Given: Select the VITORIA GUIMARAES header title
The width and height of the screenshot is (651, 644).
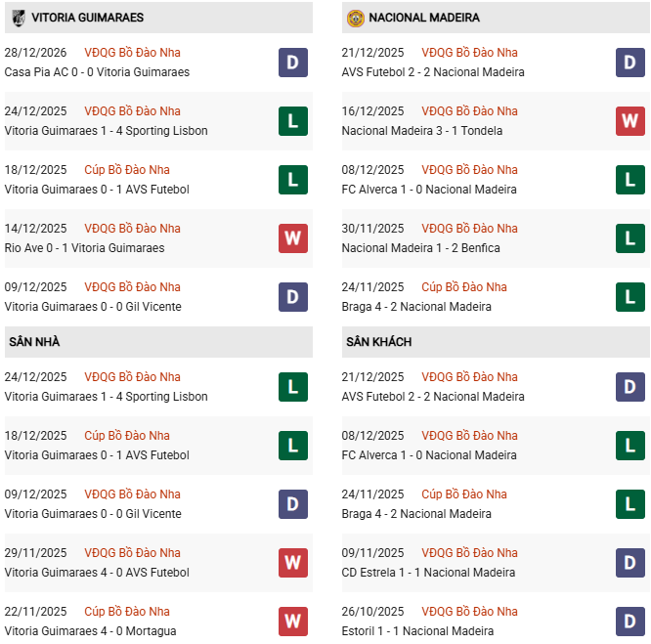Looking at the screenshot, I should pos(87,18).
